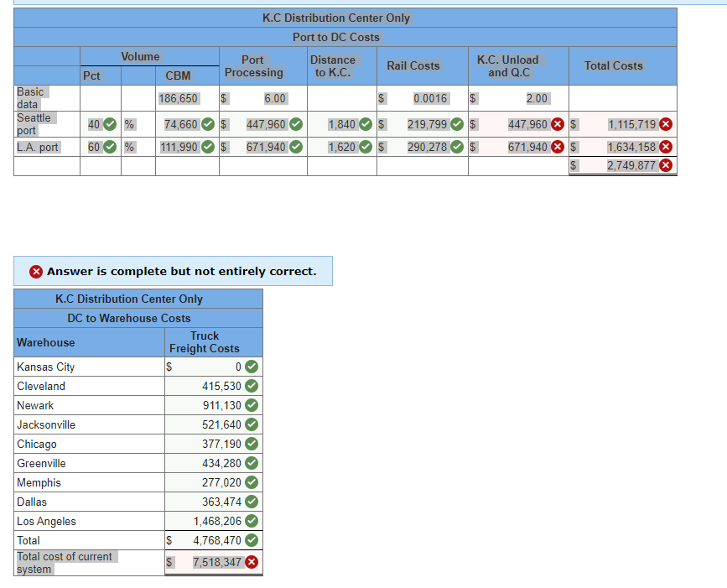Click Answer is complete but not entirely correct
The image size is (727, 588).
coord(182,271)
